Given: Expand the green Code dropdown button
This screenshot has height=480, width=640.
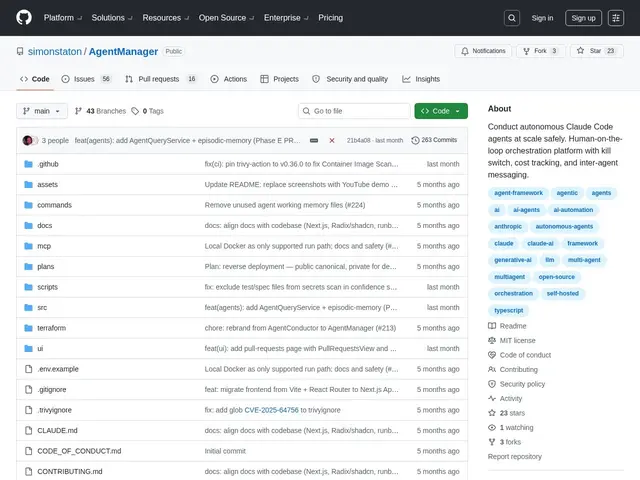Looking at the screenshot, I should [x=441, y=111].
